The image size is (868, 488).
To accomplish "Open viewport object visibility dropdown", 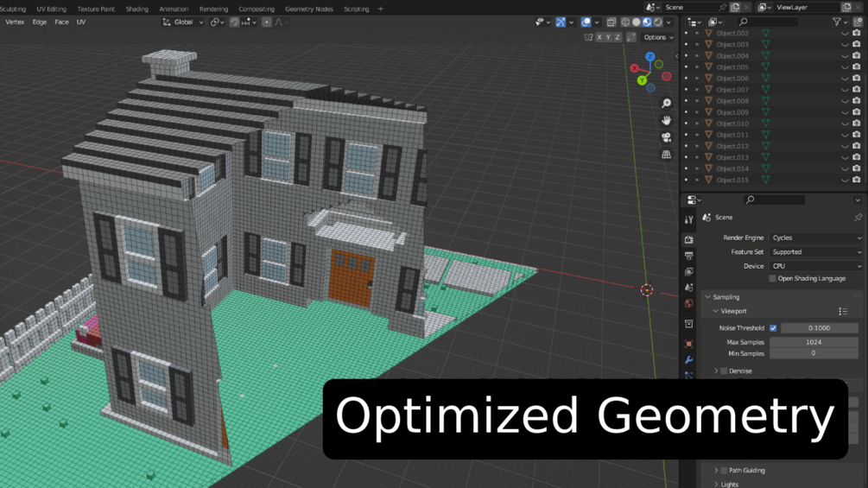I will click(542, 22).
